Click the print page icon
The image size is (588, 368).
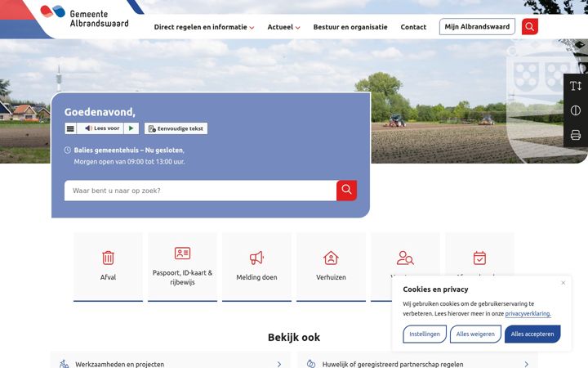(x=576, y=135)
